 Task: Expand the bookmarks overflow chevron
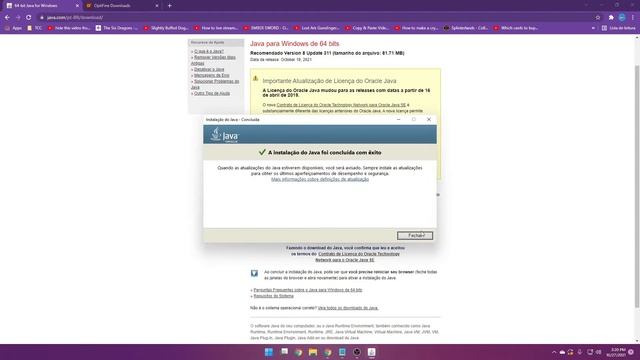[x=593, y=28]
